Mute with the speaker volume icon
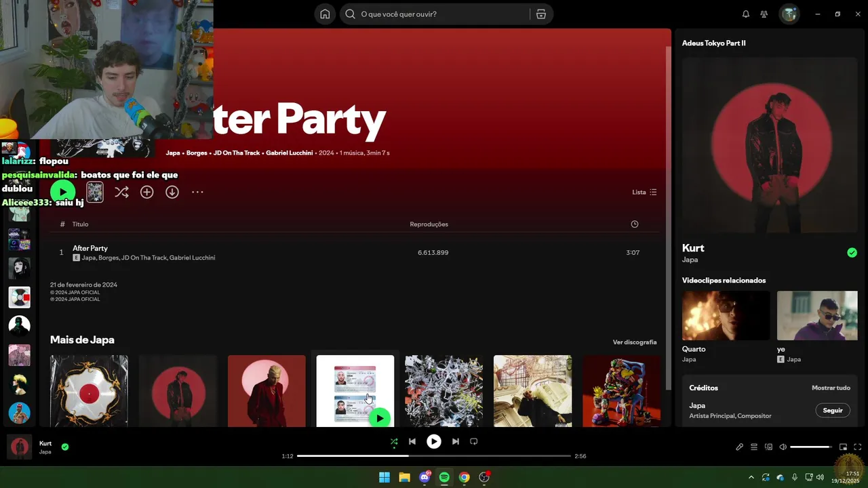868x488 pixels. 783,447
